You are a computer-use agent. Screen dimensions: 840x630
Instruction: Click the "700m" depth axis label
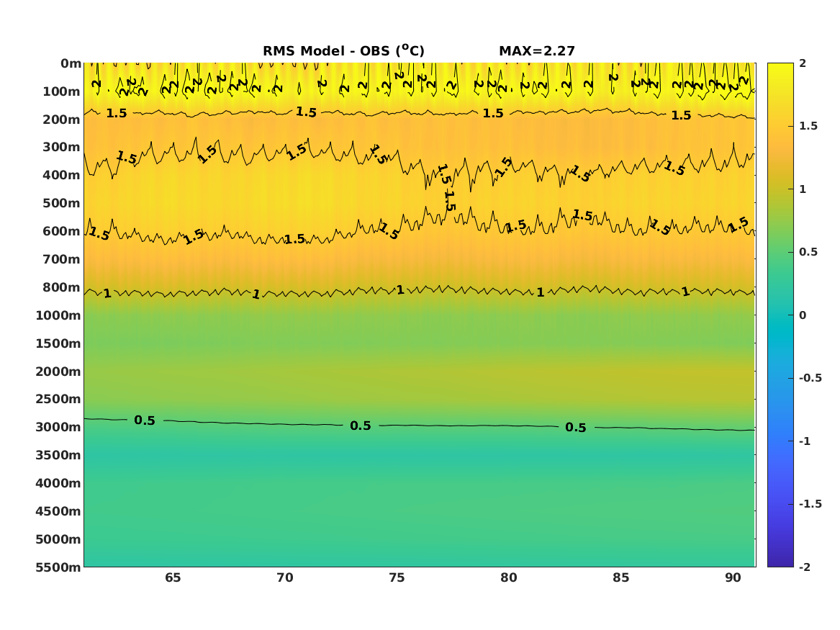pyautogui.click(x=62, y=259)
